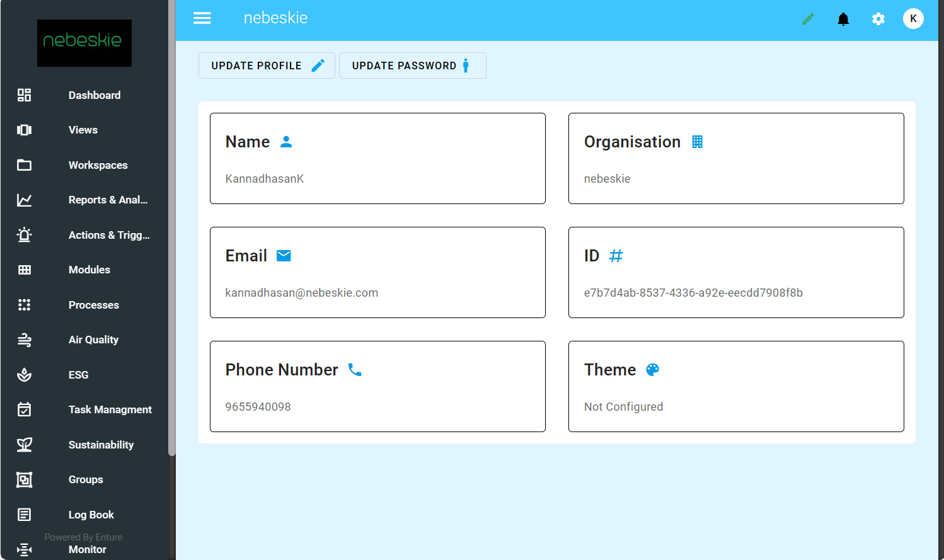Click the Dashboard icon in sidebar
Image resolution: width=944 pixels, height=560 pixels.
coord(25,95)
